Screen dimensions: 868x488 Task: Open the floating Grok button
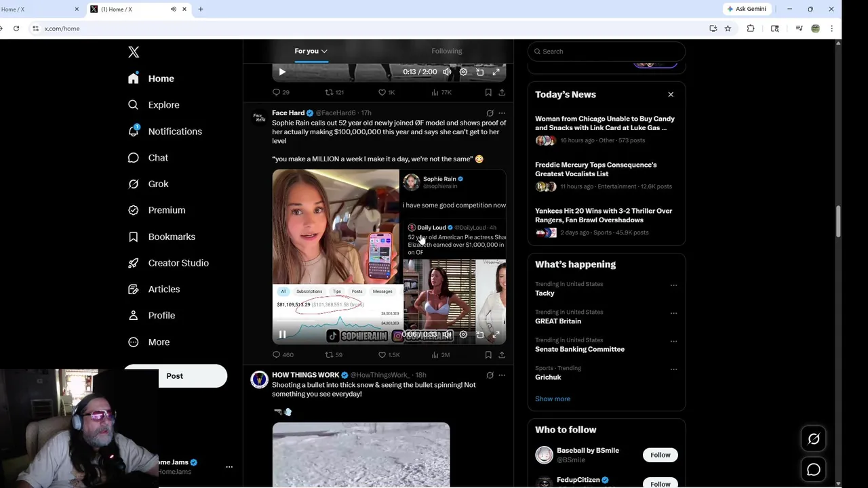click(x=814, y=439)
